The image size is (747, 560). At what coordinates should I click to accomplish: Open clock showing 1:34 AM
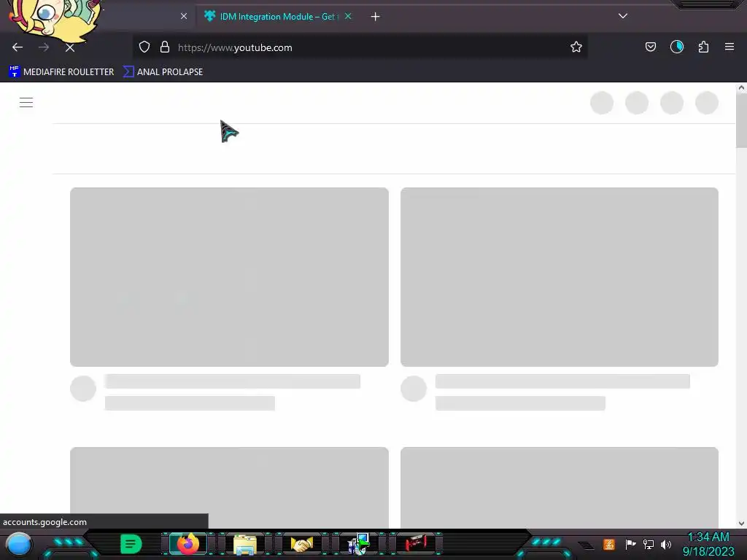(708, 544)
